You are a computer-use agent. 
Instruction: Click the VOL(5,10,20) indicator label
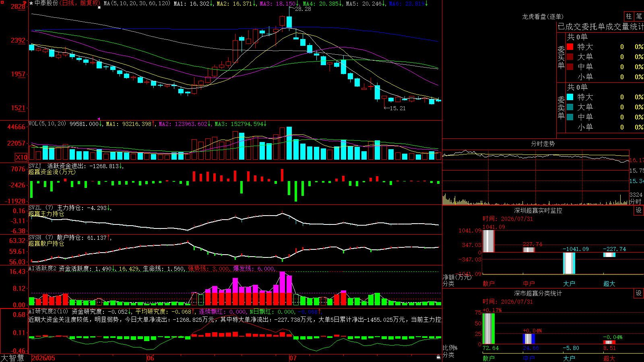(x=47, y=124)
